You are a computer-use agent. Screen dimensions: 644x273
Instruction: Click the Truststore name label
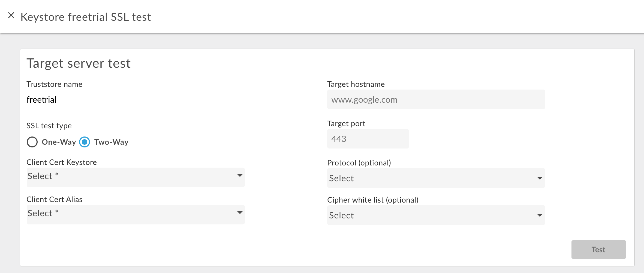pyautogui.click(x=54, y=84)
